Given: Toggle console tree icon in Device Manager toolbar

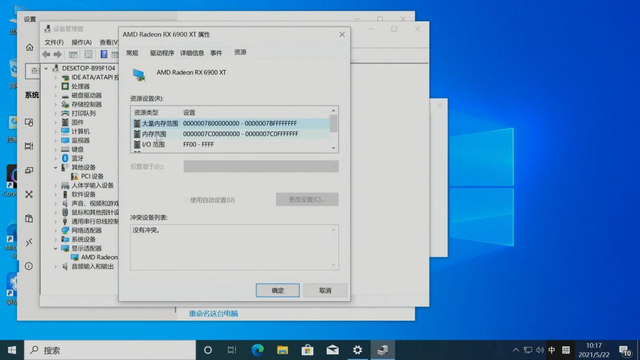Looking at the screenshot, I should point(73,54).
